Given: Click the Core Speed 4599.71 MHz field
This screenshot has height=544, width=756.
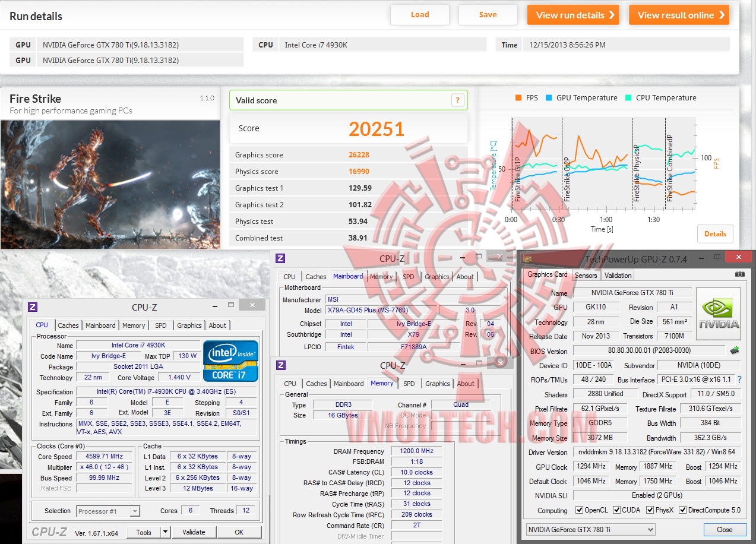Looking at the screenshot, I should point(104,456).
